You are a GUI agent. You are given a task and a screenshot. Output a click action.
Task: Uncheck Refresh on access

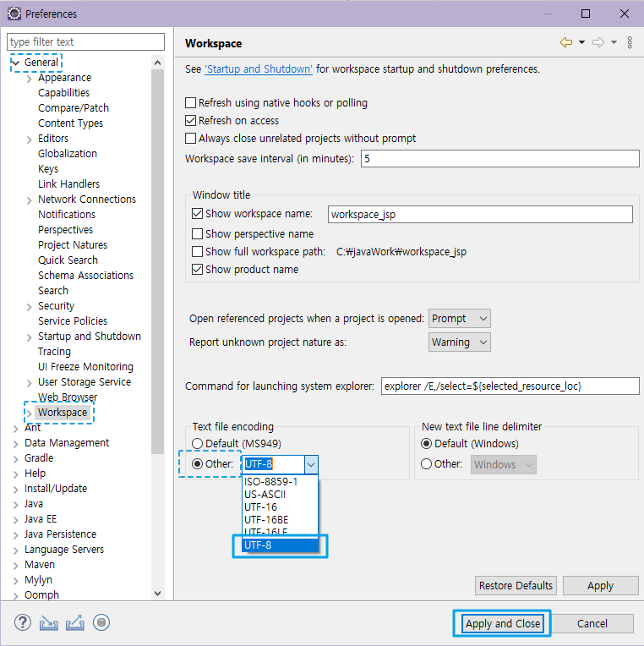click(x=190, y=120)
